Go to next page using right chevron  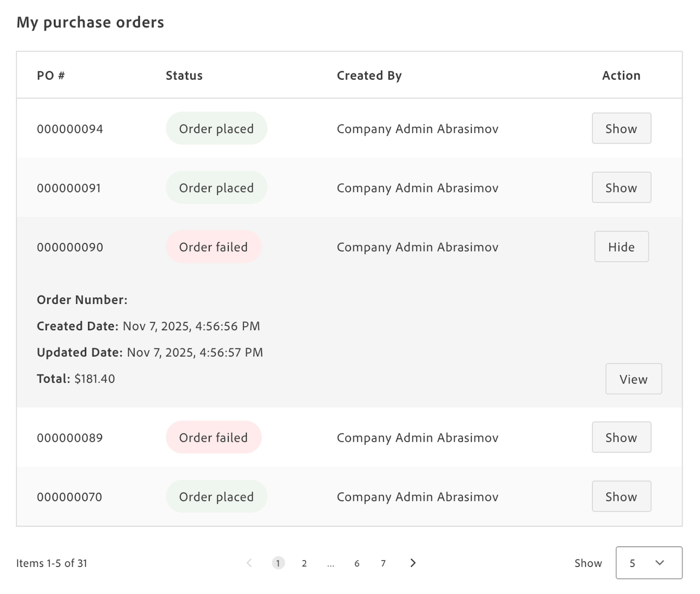[413, 563]
